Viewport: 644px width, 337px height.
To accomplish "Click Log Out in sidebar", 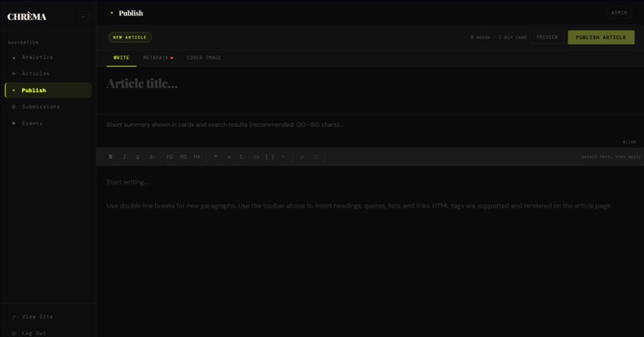I will 48,333.
